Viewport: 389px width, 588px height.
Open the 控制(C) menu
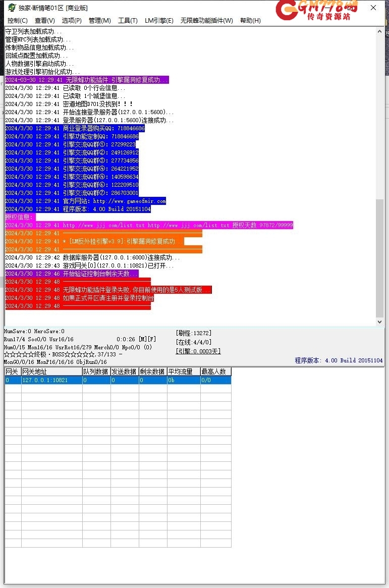(18, 21)
